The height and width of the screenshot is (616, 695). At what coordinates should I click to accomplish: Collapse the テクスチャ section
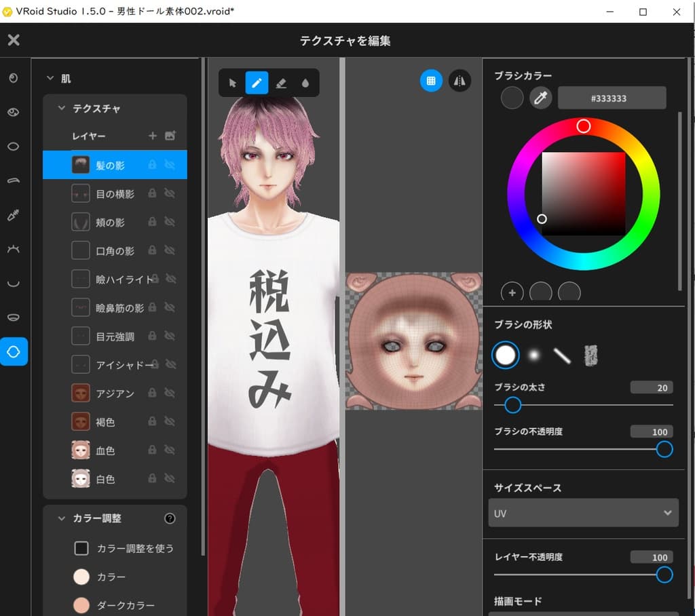click(61, 108)
